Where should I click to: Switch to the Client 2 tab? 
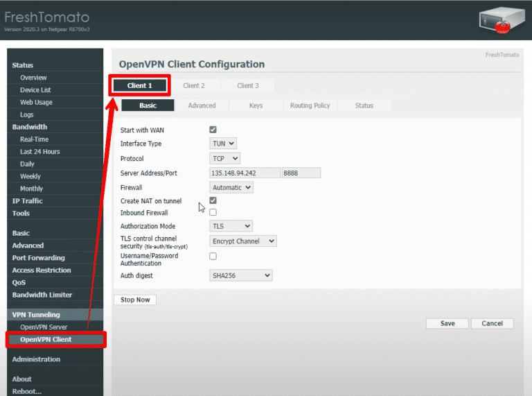tap(194, 86)
